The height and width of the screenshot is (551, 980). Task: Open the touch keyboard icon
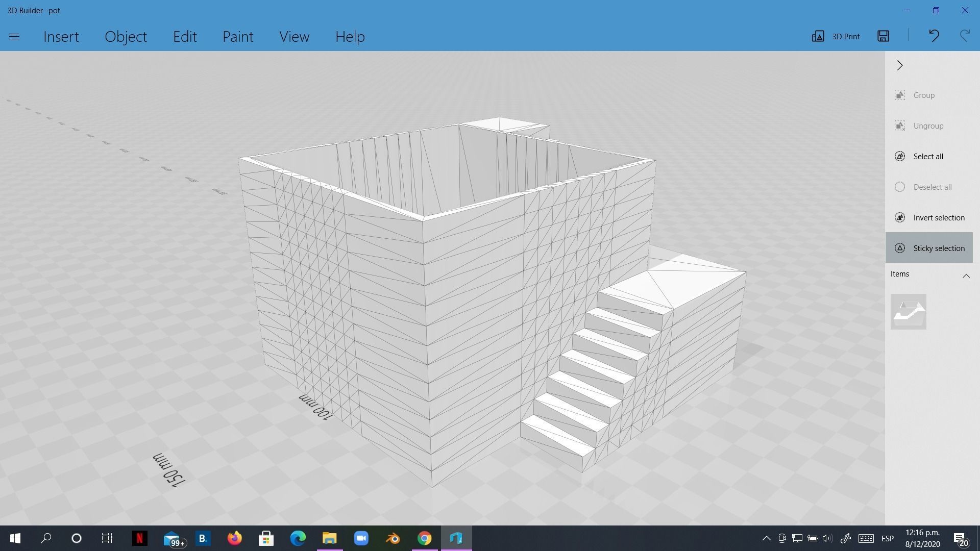pyautogui.click(x=866, y=538)
